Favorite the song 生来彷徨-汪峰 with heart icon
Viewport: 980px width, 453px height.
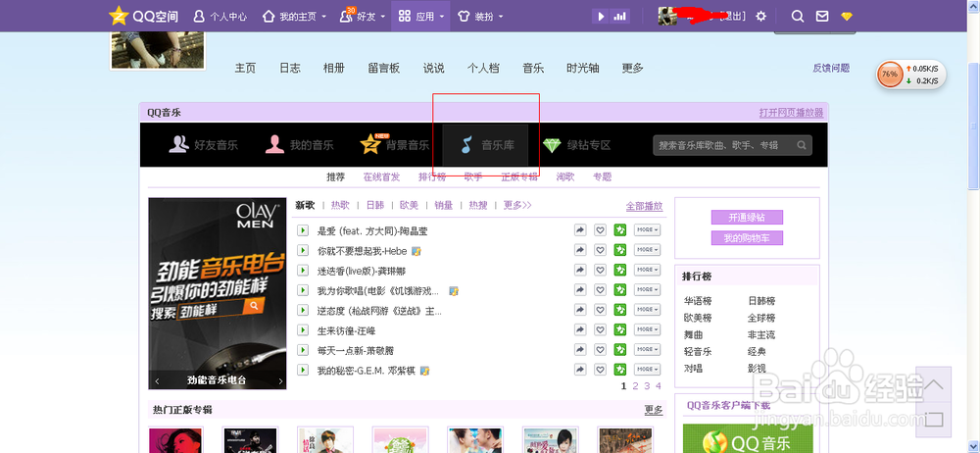click(600, 329)
